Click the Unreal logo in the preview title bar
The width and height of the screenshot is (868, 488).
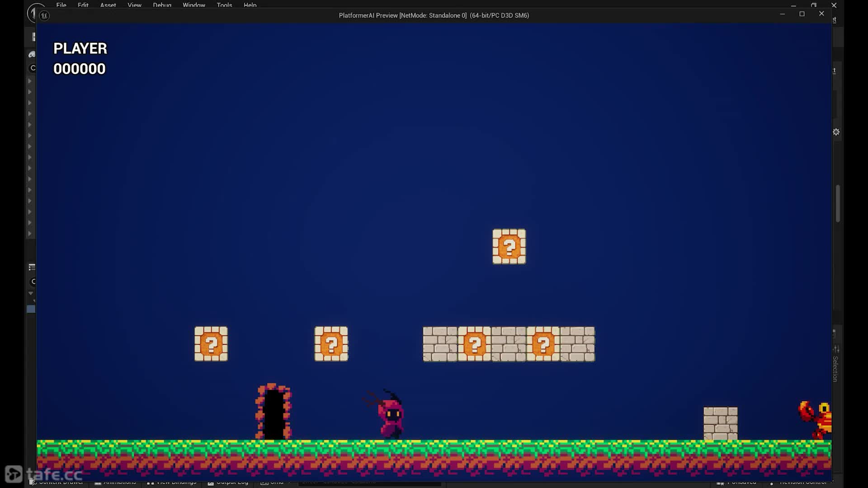pos(44,15)
